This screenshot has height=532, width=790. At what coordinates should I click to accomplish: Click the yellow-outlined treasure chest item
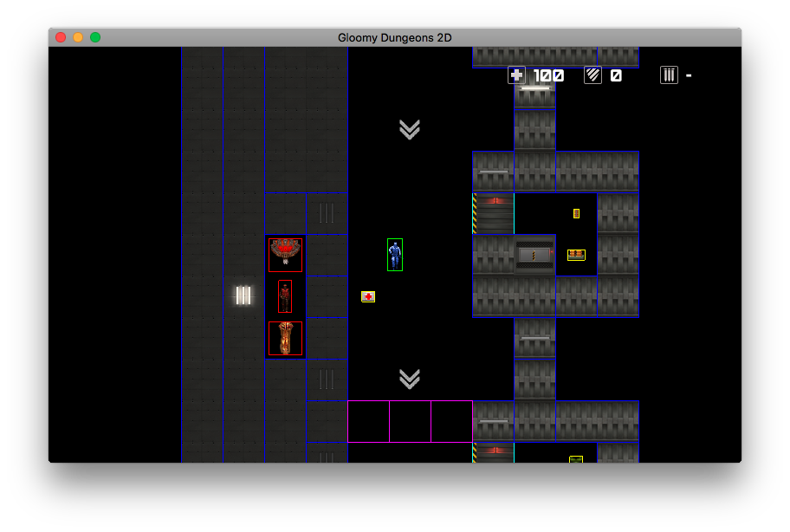coord(576,255)
